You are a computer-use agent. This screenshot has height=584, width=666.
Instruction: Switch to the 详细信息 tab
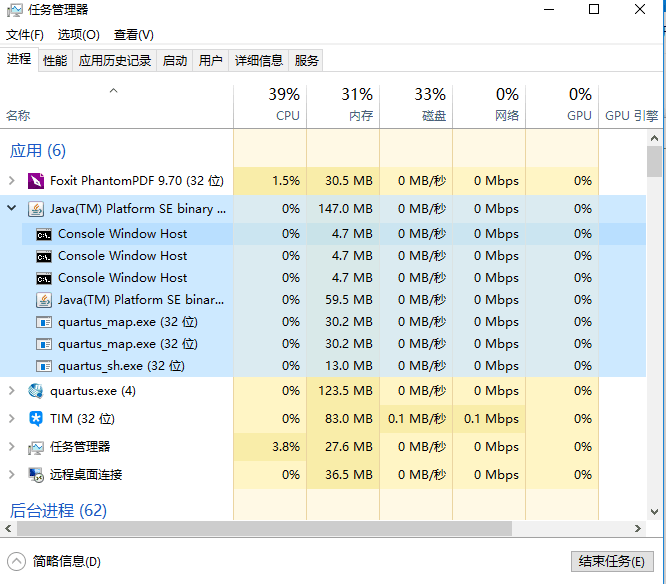click(259, 61)
